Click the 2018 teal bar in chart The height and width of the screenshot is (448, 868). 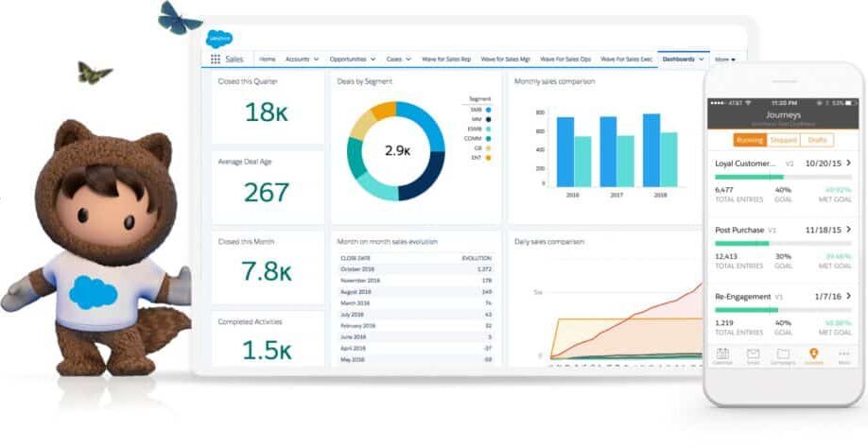(x=668, y=160)
